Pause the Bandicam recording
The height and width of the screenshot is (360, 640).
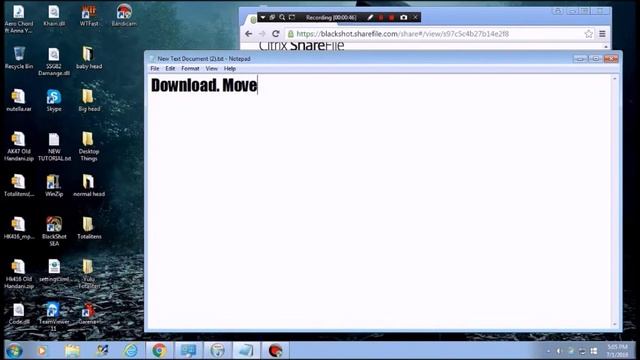[x=381, y=18]
